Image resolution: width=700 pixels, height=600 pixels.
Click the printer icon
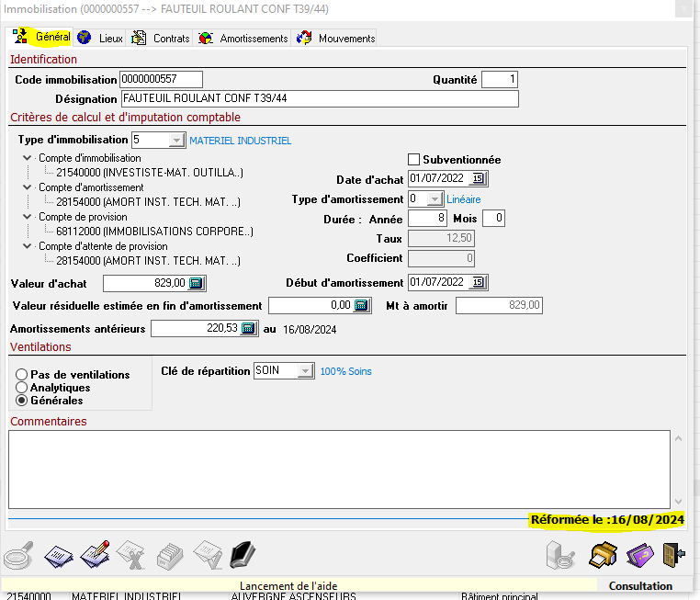pyautogui.click(x=603, y=555)
